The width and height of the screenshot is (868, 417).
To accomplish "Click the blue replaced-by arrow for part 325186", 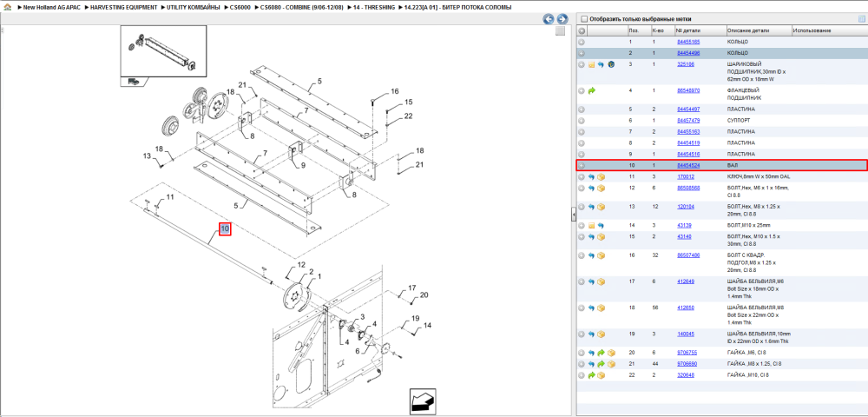I will tap(601, 65).
